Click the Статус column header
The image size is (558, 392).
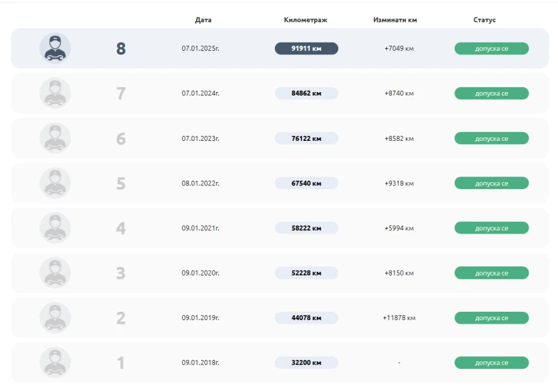point(484,20)
